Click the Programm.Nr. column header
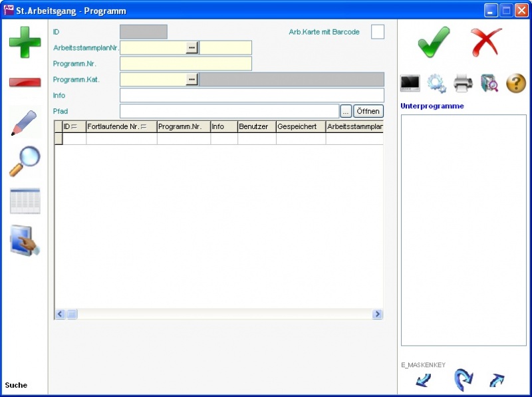The height and width of the screenshot is (397, 532). tap(183, 126)
